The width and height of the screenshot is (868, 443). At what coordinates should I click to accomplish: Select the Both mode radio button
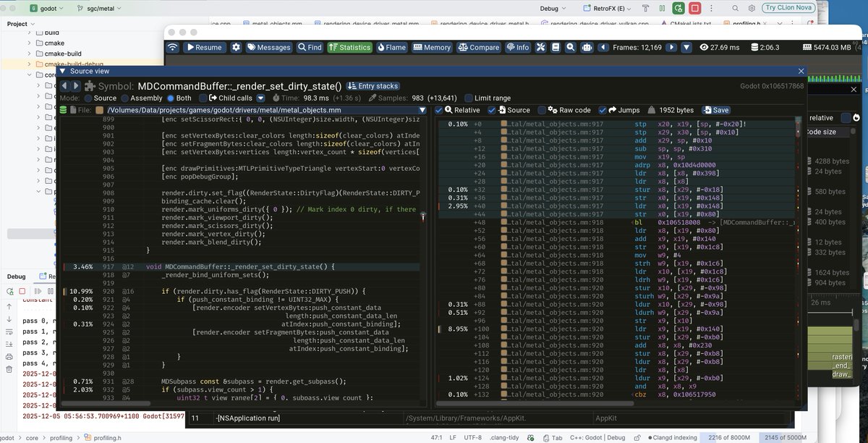pyautogui.click(x=171, y=98)
